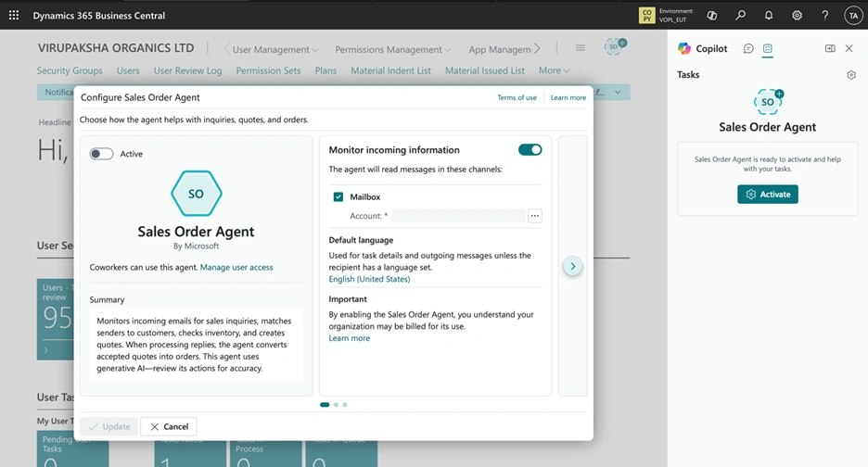Click Manage user access link
The image size is (868, 467).
click(x=236, y=267)
